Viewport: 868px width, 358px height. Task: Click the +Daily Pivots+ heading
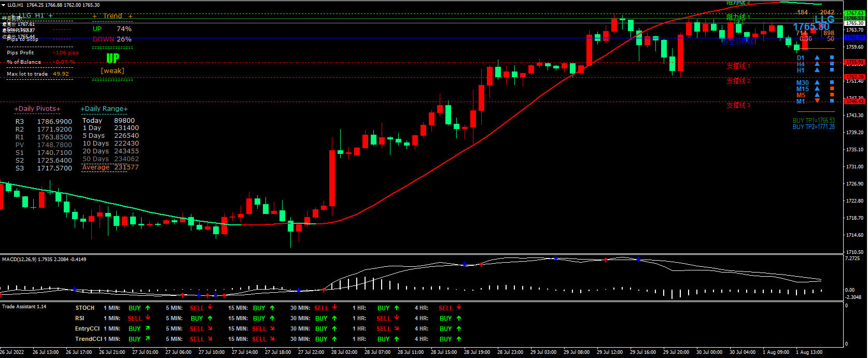pos(37,109)
